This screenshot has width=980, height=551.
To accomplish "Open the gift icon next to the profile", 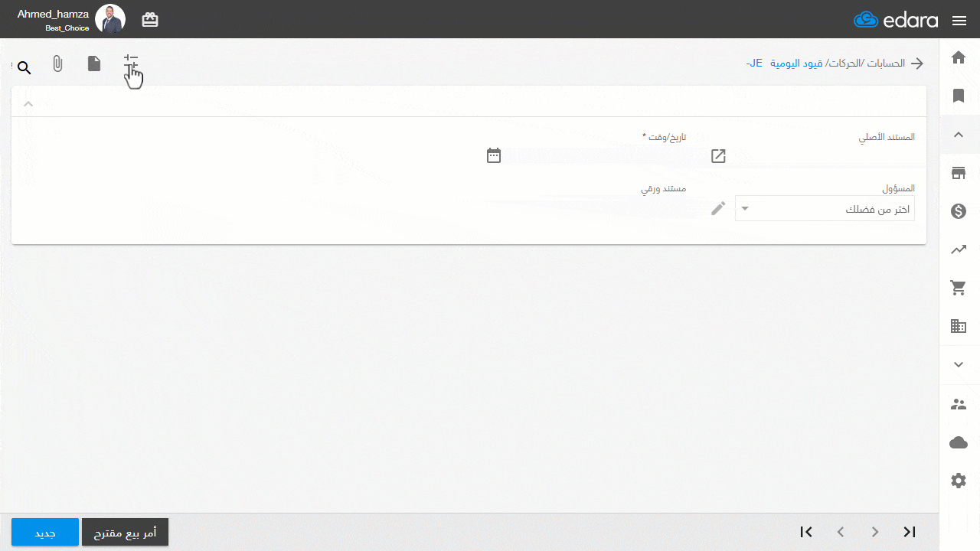I will 149,19.
